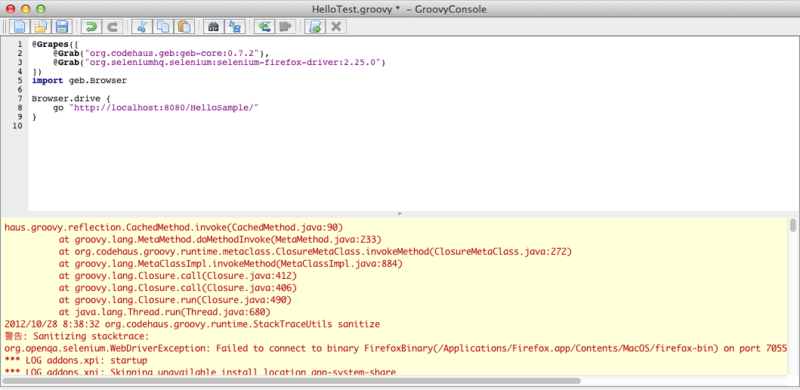Interrupt the running script
The height and width of the screenshot is (390, 800).
click(336, 27)
